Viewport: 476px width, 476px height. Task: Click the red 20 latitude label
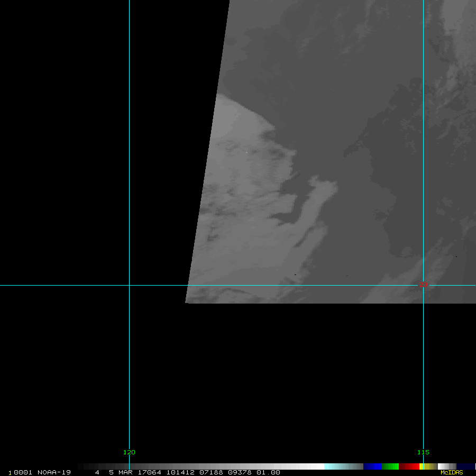click(423, 285)
